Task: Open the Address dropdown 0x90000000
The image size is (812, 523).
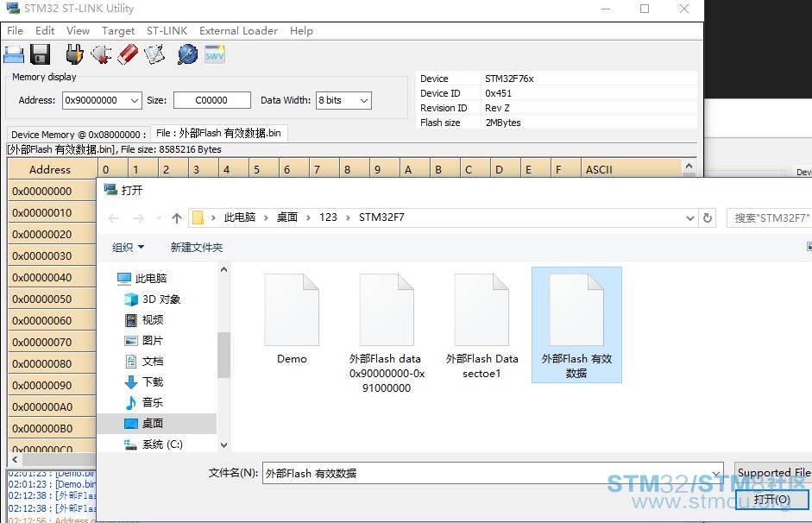Action: pos(134,100)
